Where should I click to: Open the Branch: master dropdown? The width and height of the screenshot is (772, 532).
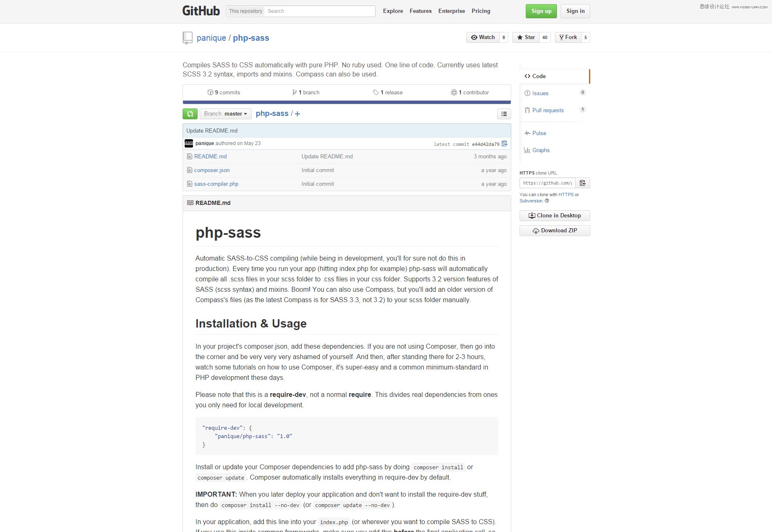point(225,114)
